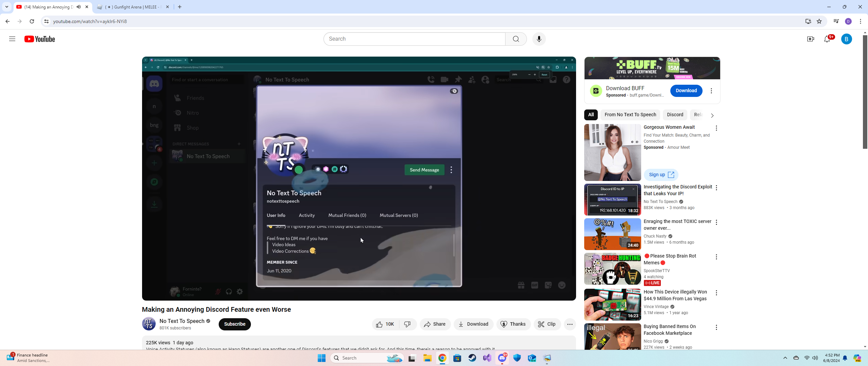
Task: Click the search magnifier button
Action: 516,39
